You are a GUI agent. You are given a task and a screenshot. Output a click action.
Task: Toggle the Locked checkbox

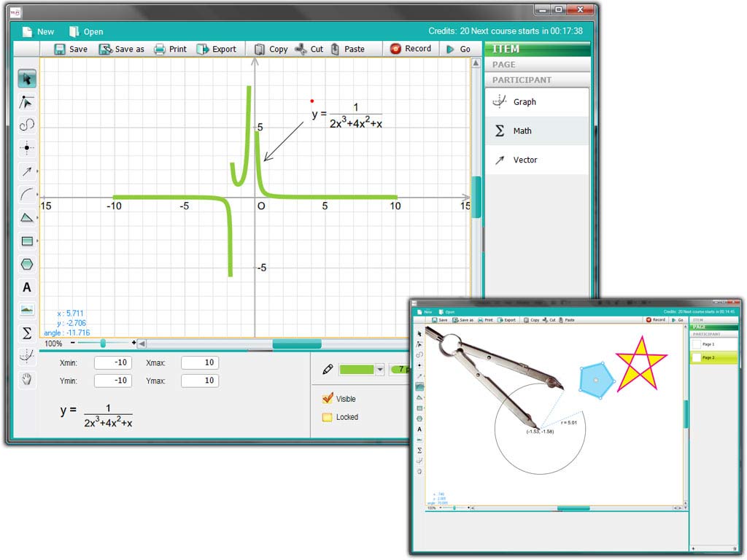coord(328,417)
